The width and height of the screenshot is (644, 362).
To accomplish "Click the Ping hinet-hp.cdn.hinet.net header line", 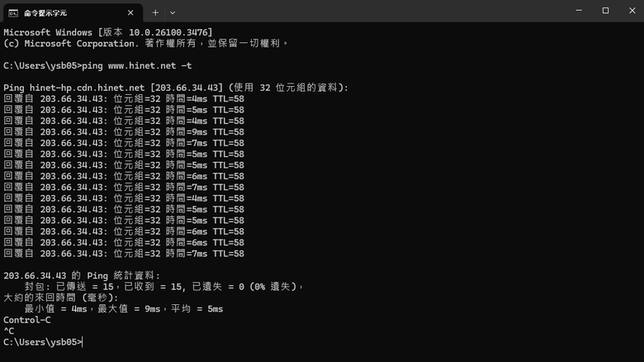I will coord(176,88).
